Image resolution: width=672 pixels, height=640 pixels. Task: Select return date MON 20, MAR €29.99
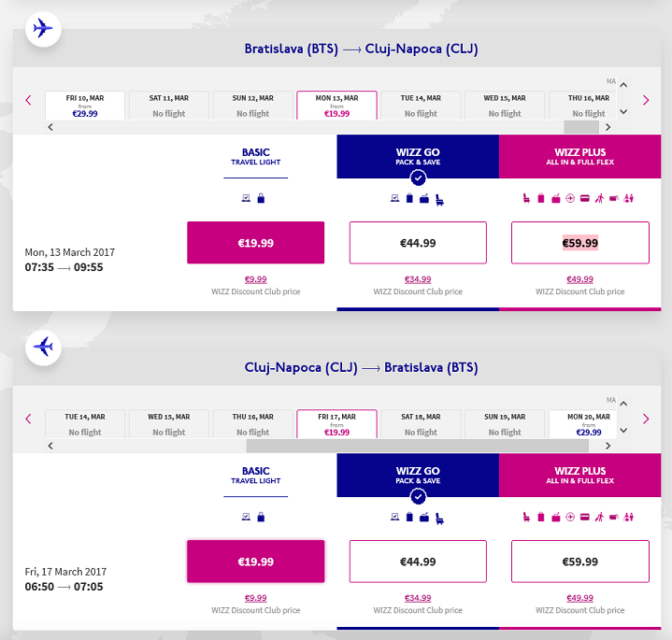(583, 424)
